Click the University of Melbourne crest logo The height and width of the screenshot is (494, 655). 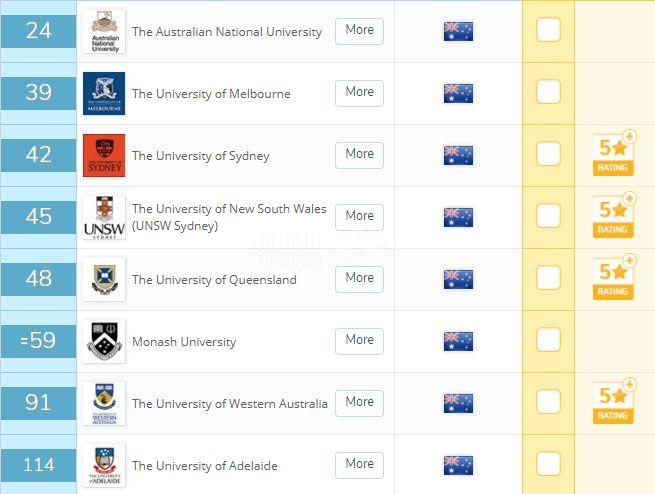click(x=104, y=93)
